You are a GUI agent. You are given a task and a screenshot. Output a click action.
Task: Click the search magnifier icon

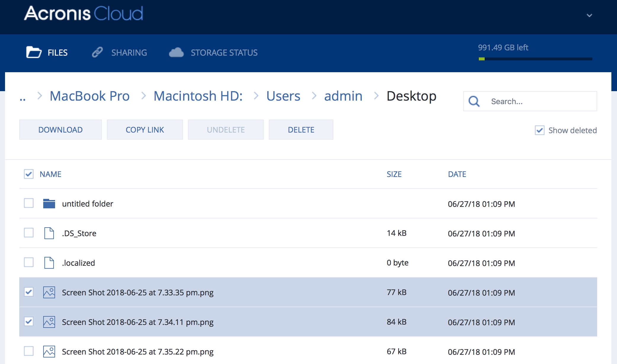coord(474,101)
